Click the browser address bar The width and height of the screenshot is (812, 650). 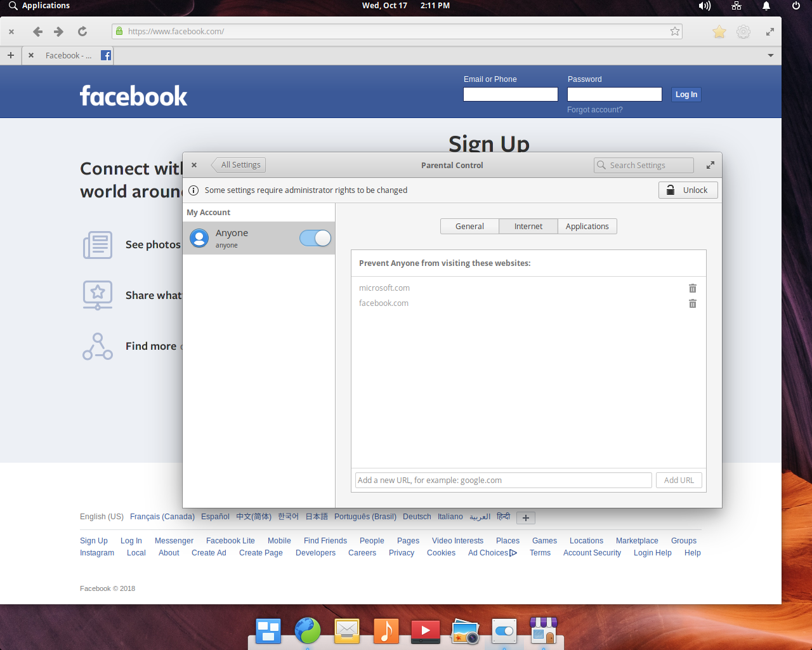[397, 31]
